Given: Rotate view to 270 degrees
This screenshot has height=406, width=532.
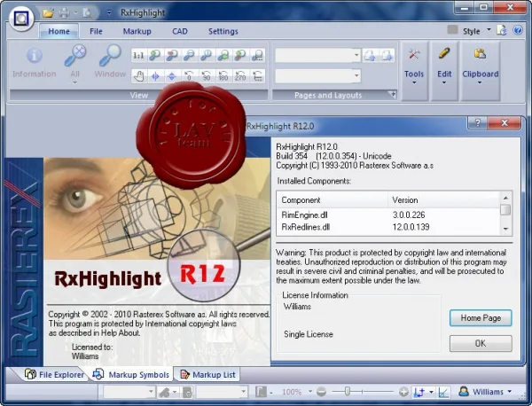Looking at the screenshot, I should [240, 76].
